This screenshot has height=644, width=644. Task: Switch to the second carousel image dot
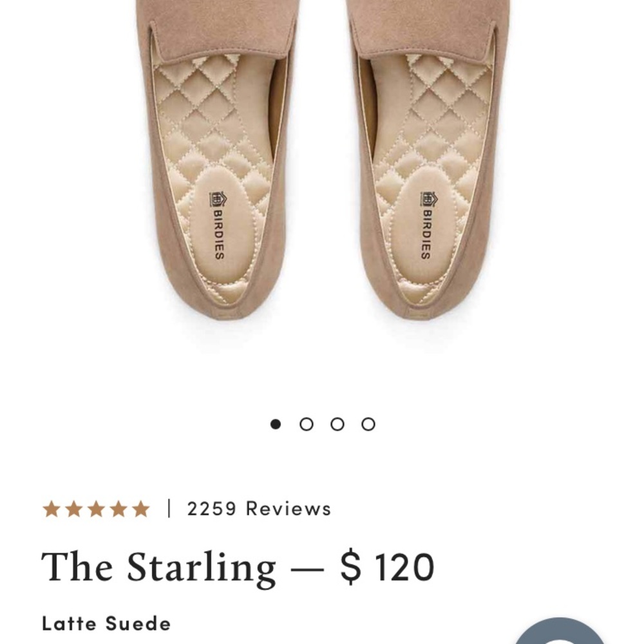tap(307, 424)
